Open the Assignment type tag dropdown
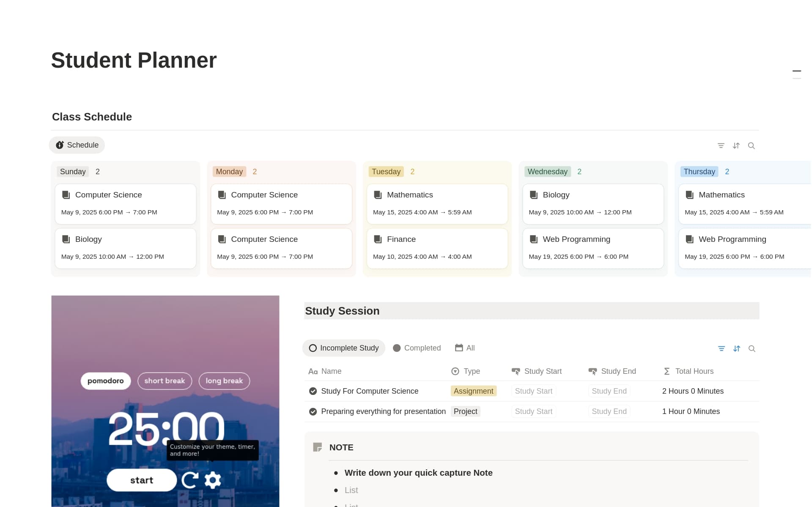Viewport: 812px width, 507px height. click(x=473, y=391)
